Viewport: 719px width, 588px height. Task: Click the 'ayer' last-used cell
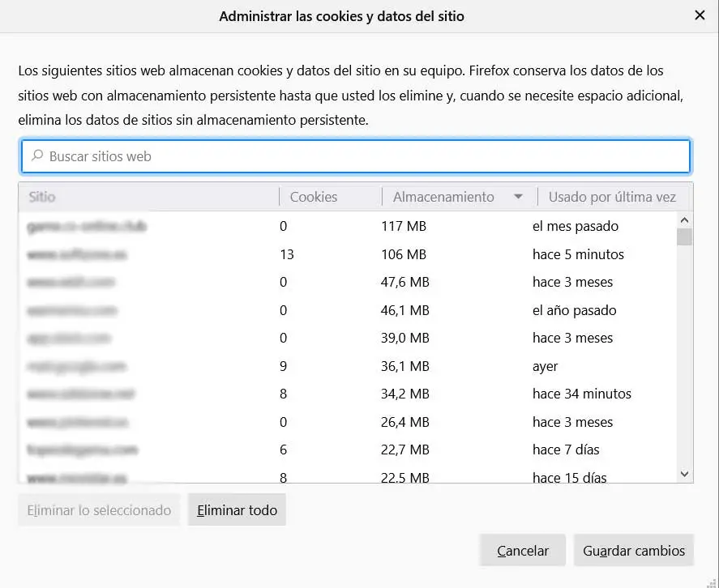pyautogui.click(x=545, y=367)
